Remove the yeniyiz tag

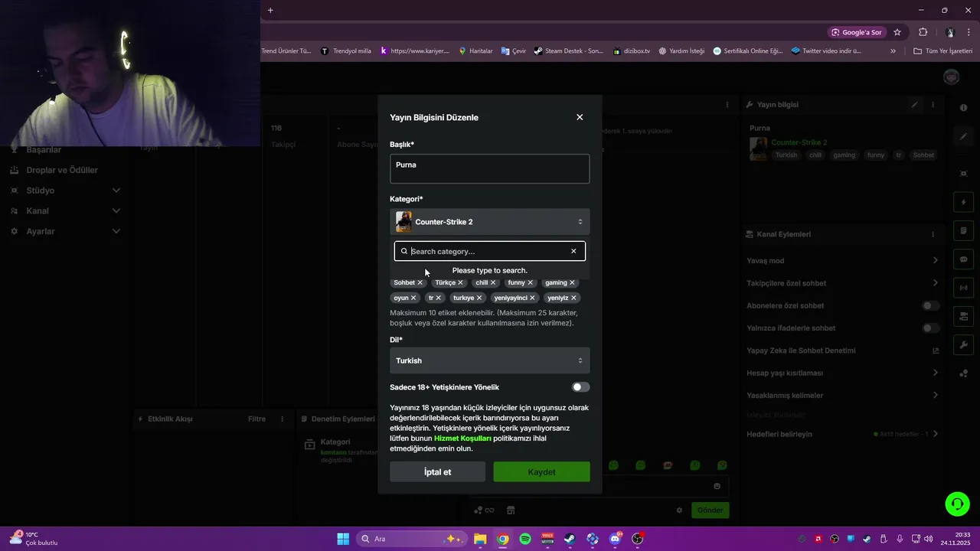(x=573, y=298)
